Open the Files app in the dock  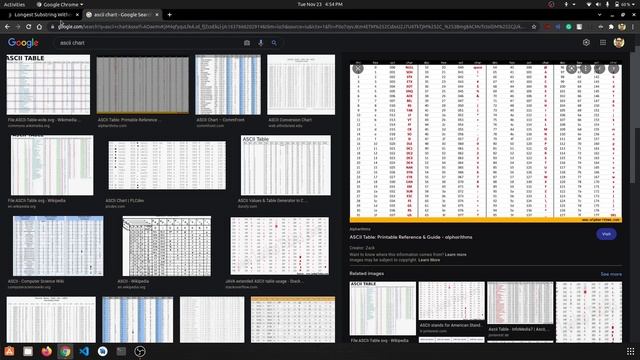(28, 351)
